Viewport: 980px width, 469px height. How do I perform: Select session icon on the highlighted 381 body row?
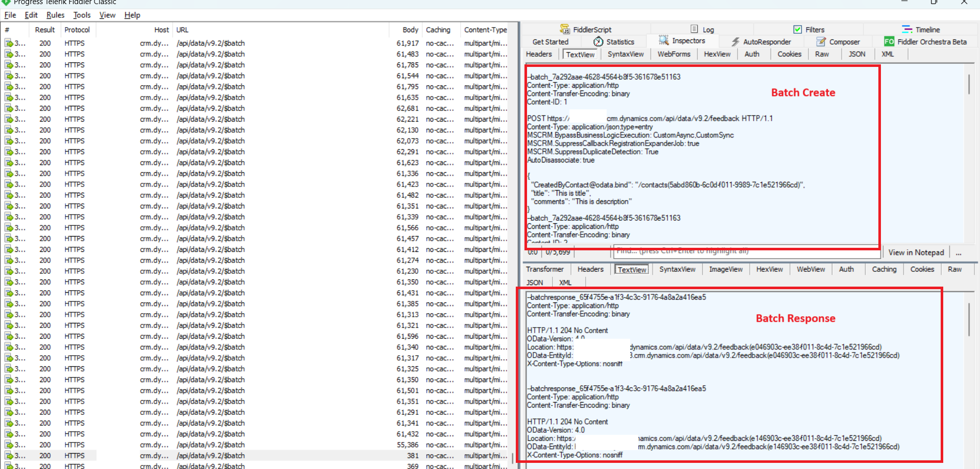[9, 456]
